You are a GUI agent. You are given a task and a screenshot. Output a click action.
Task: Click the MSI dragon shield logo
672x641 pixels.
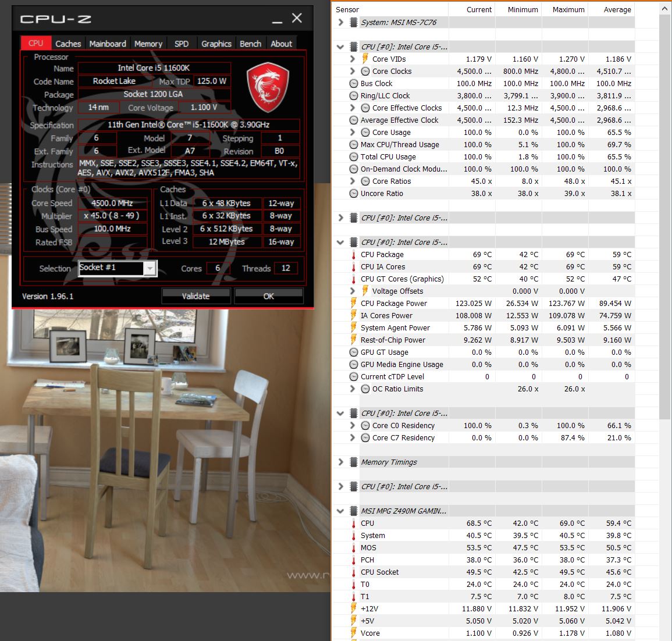(x=268, y=87)
